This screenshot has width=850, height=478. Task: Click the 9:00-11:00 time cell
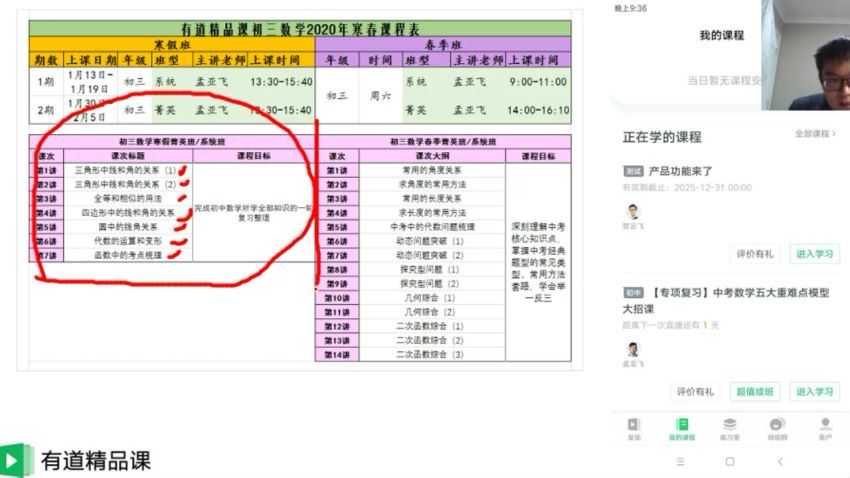click(x=538, y=82)
